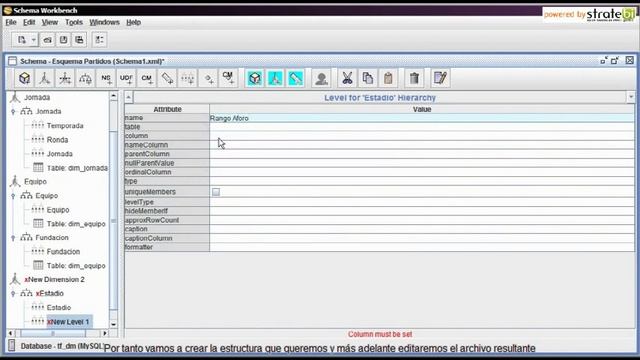Image resolution: width=640 pixels, height=360 pixels.
Task: Click the Add Calculated Member Property icon
Action: pos(228,78)
